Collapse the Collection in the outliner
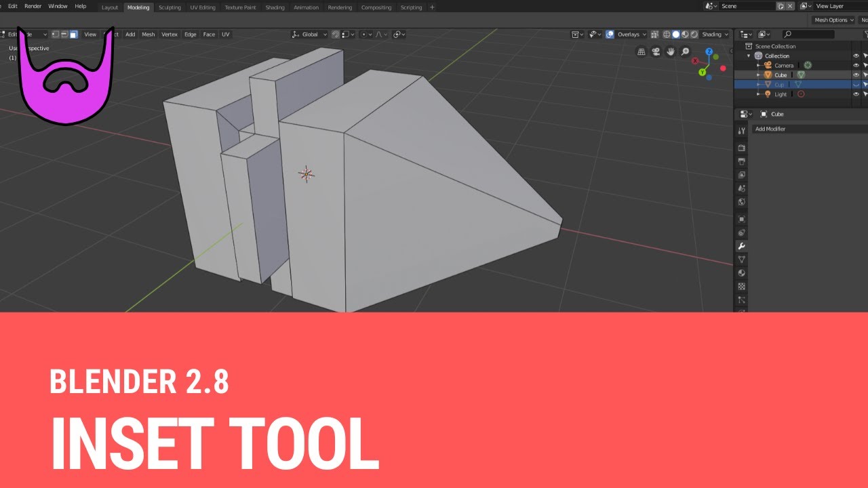This screenshot has width=868, height=488. pyautogui.click(x=749, y=56)
